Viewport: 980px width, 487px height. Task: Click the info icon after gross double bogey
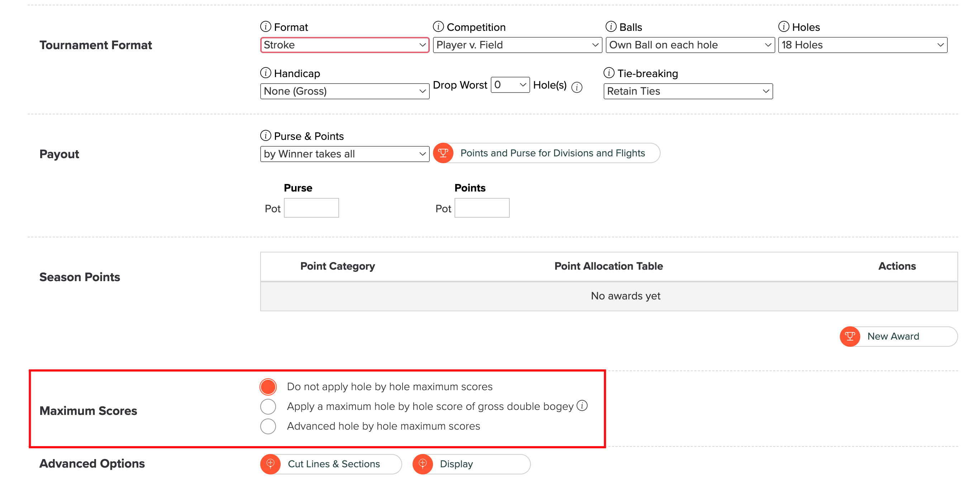[x=582, y=406]
